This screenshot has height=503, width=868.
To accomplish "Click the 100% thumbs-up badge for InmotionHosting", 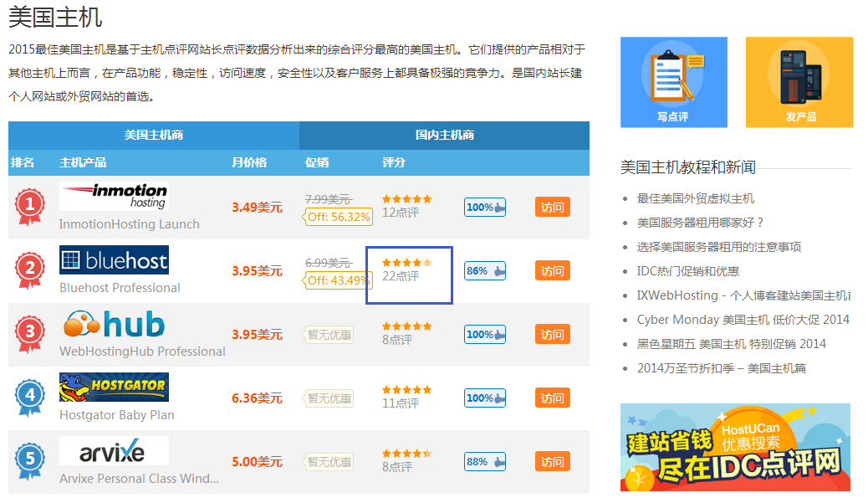I will 485,208.
